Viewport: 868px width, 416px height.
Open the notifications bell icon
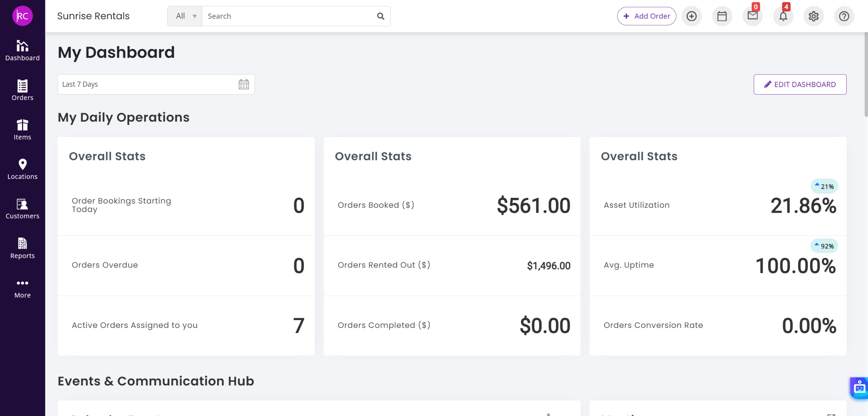coord(783,16)
